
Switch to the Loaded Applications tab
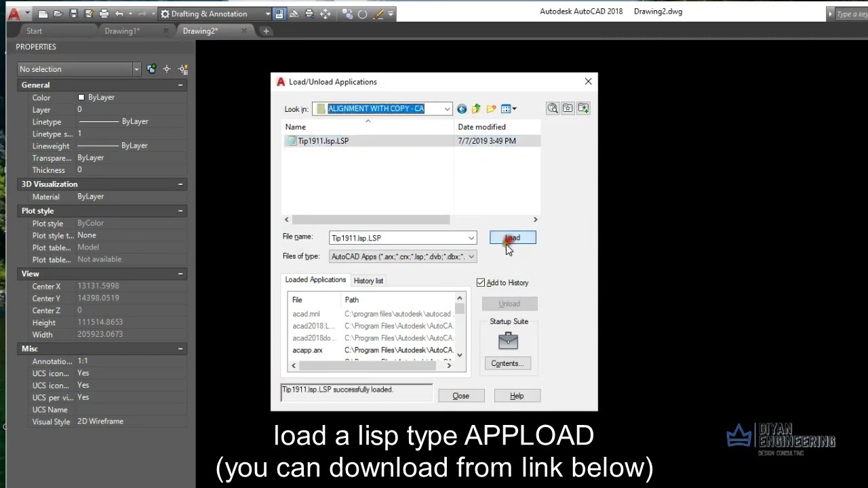point(315,280)
